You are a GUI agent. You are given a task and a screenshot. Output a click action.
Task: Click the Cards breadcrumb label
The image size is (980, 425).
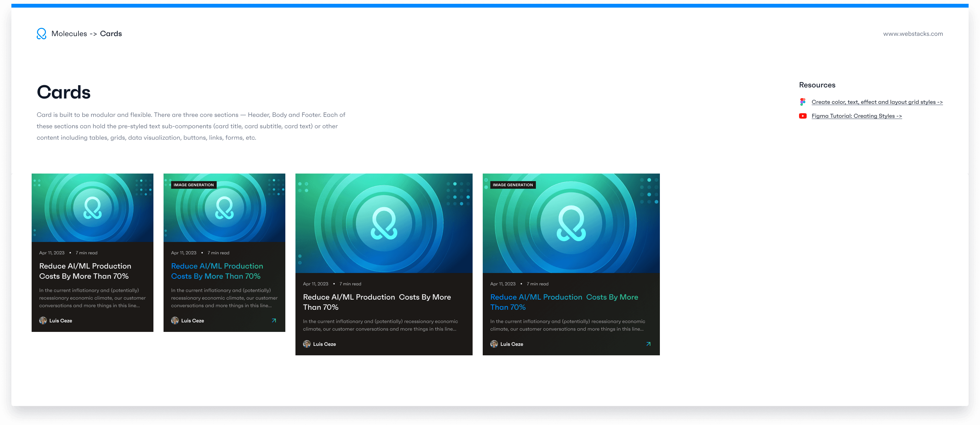point(111,34)
